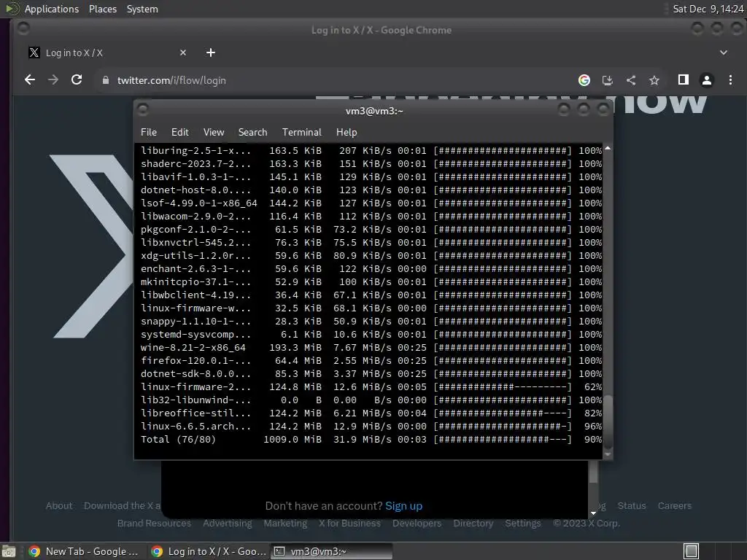
Task: Open the Developers footer link
Action: point(417,523)
